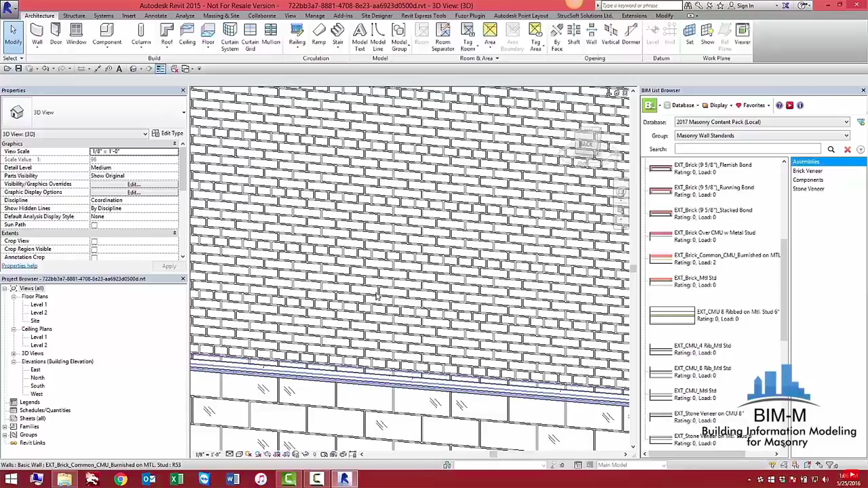Select the Wall tool on the Architecture ribbon
Viewport: 868px width, 488px height.
point(37,34)
